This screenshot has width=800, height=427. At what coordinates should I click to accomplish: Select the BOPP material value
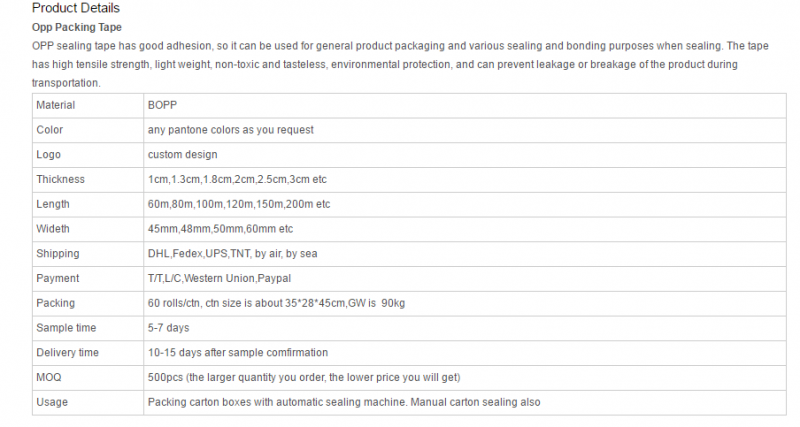tap(162, 105)
